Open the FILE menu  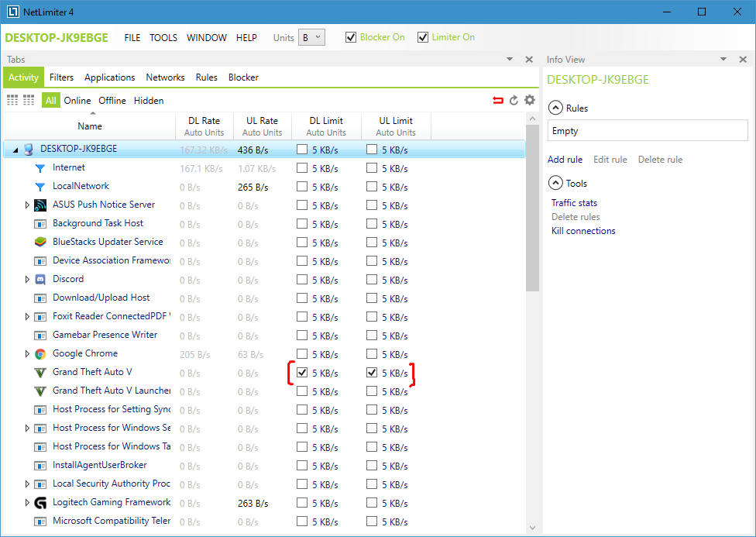(132, 38)
